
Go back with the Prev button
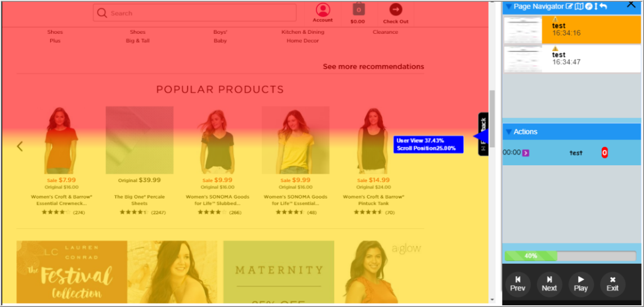(x=517, y=283)
